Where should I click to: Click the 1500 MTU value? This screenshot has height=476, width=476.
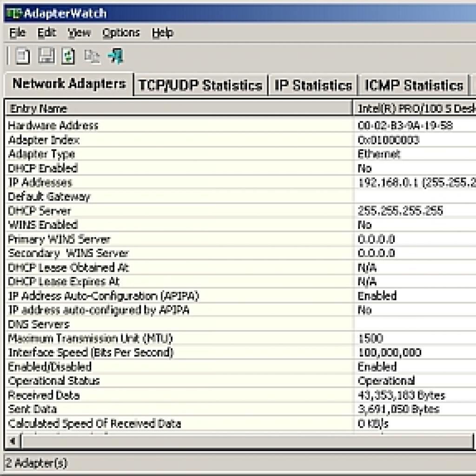pyautogui.click(x=370, y=338)
